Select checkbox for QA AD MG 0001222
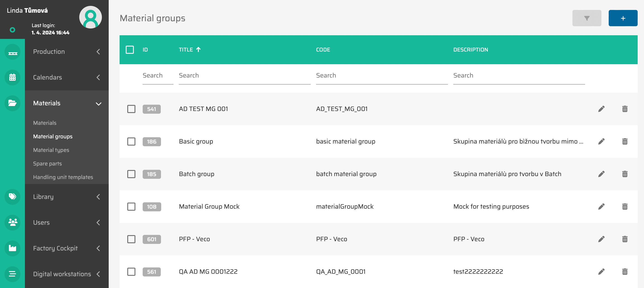The height and width of the screenshot is (288, 644). pyautogui.click(x=131, y=271)
